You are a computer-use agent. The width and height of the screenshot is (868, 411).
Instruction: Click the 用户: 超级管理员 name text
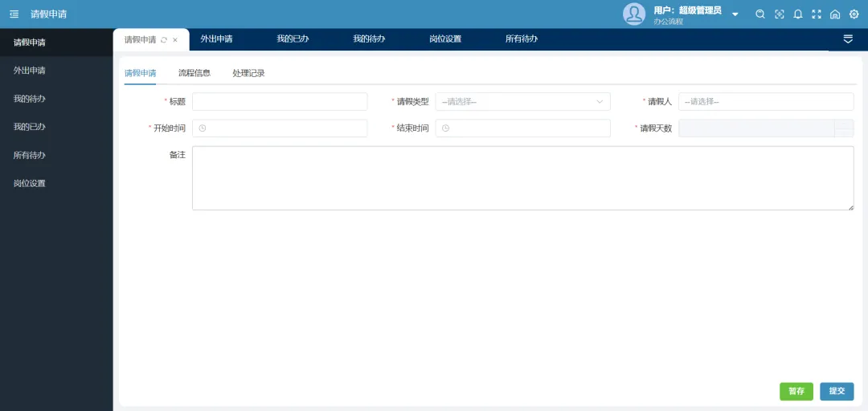coord(687,10)
